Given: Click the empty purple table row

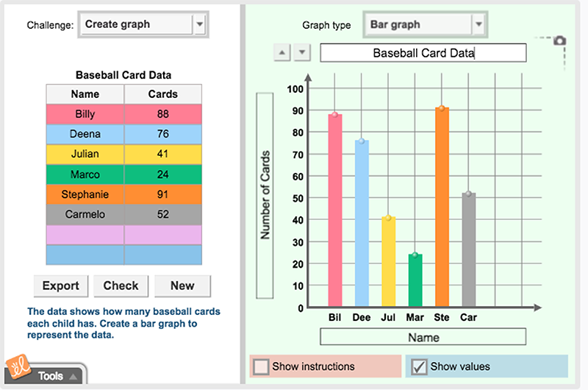Looking at the screenshot, I should 123,235.
